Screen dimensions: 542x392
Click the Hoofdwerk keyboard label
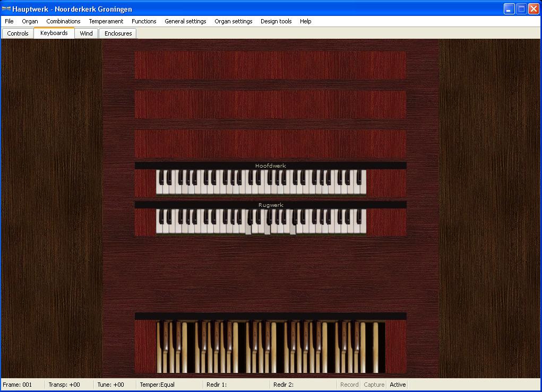click(x=271, y=166)
